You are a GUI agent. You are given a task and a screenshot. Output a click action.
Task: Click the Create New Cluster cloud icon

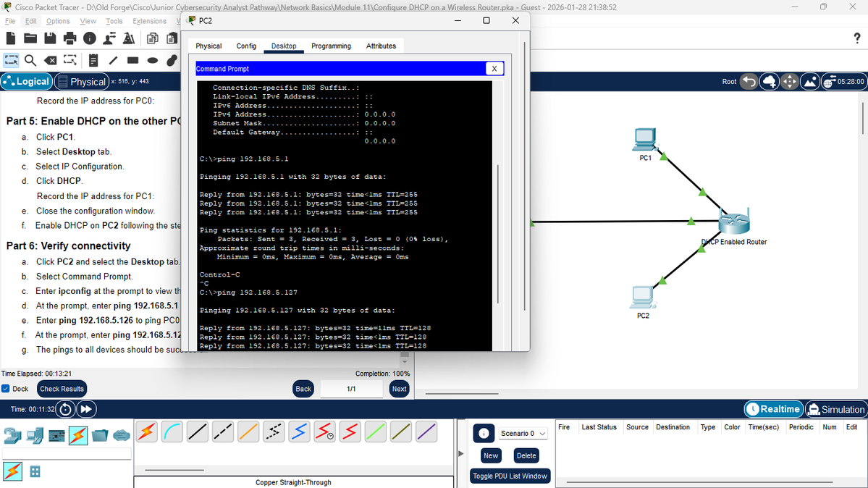(x=770, y=81)
